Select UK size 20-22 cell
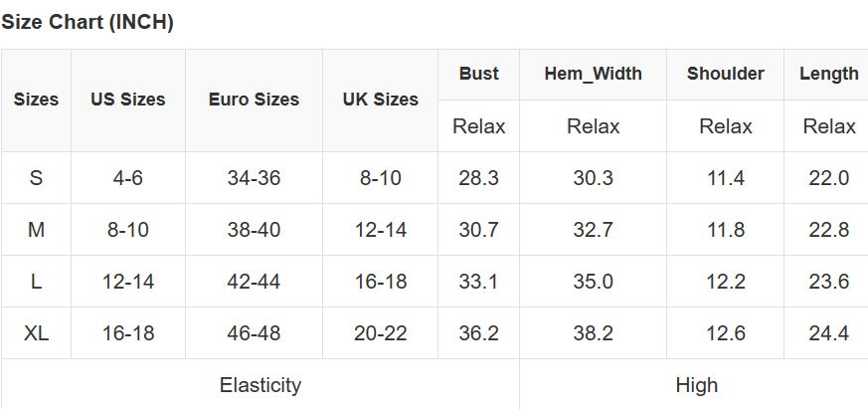The image size is (868, 409). [x=380, y=333]
